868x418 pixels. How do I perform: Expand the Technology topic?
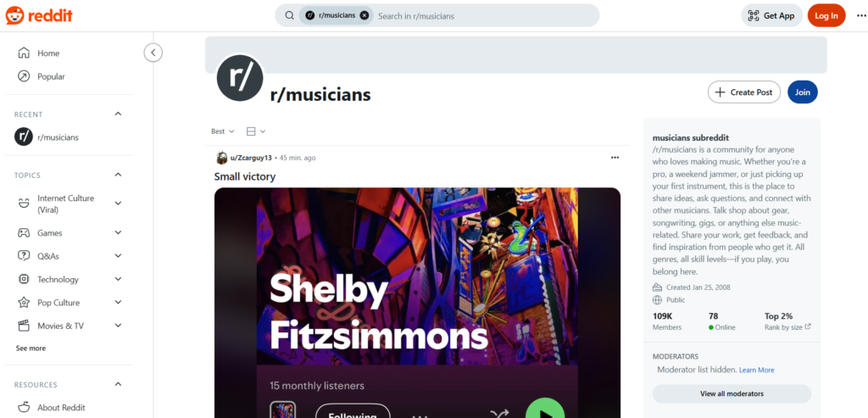point(118,280)
